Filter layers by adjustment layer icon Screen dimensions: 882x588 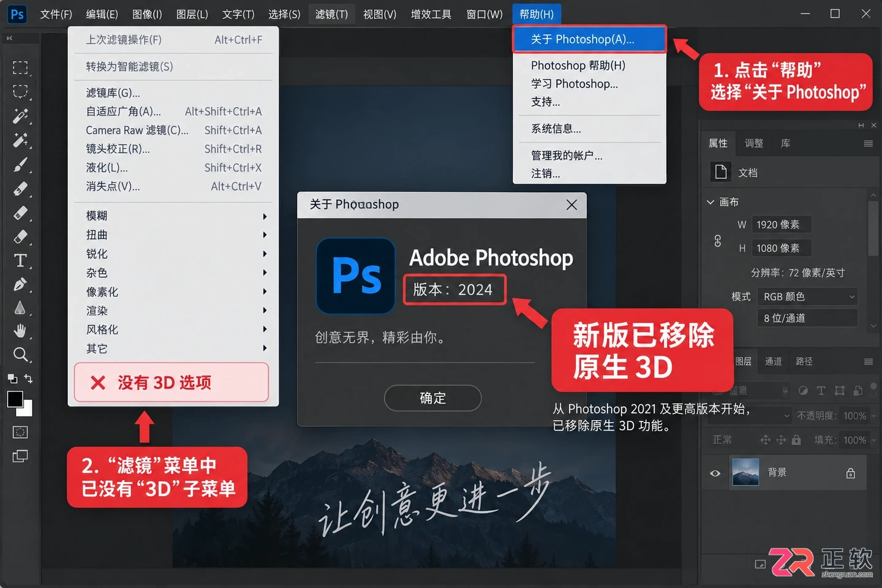[803, 391]
